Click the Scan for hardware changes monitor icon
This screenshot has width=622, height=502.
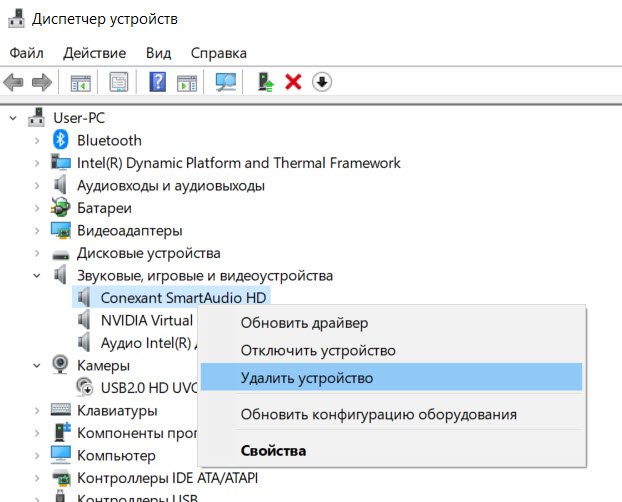coord(226,82)
